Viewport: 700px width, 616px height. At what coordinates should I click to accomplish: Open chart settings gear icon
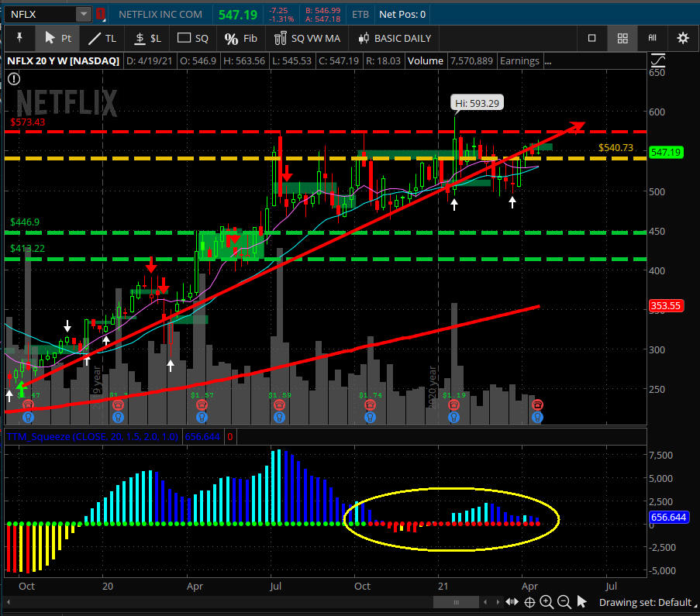point(682,38)
